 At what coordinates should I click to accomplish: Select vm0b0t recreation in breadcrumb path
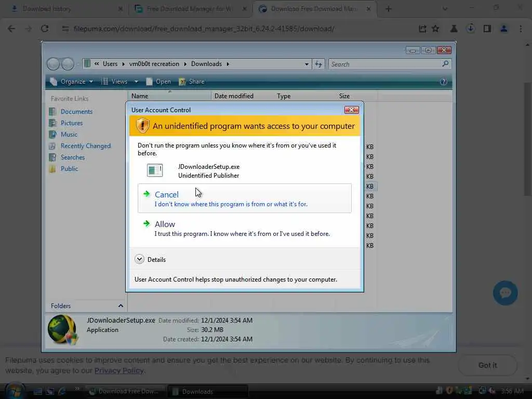[x=154, y=64]
